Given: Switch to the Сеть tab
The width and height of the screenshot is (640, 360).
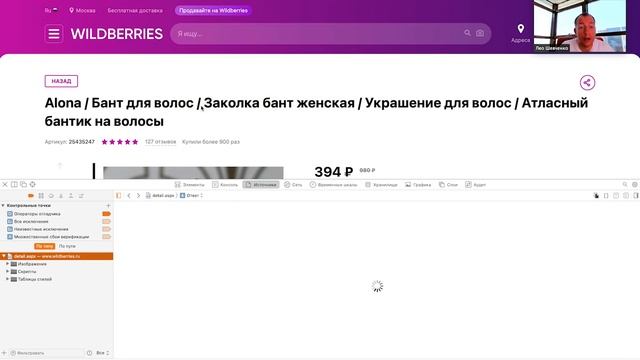Looking at the screenshot, I should point(293,184).
